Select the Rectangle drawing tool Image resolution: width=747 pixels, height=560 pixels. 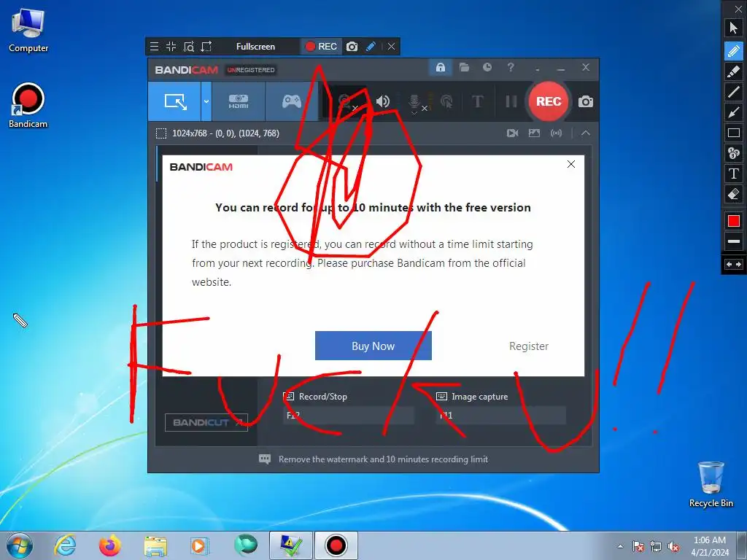click(x=734, y=133)
